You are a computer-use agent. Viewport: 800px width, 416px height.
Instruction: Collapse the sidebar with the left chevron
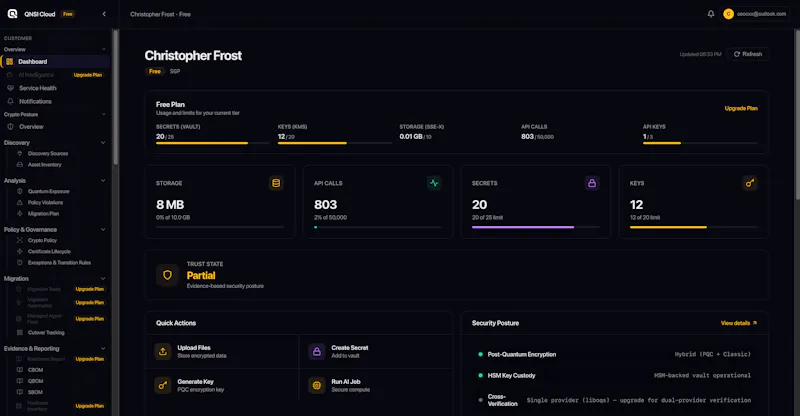click(104, 14)
